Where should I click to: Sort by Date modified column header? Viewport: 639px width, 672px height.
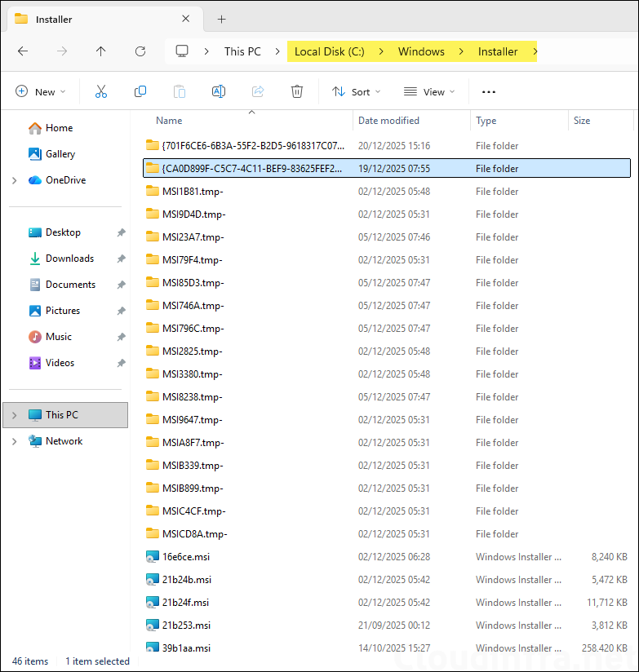pyautogui.click(x=388, y=121)
